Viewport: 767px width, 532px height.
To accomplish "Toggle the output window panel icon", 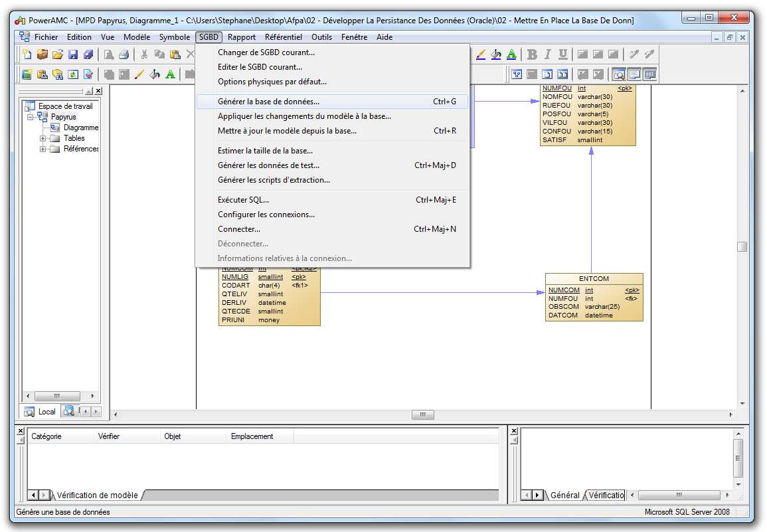I will pos(634,74).
